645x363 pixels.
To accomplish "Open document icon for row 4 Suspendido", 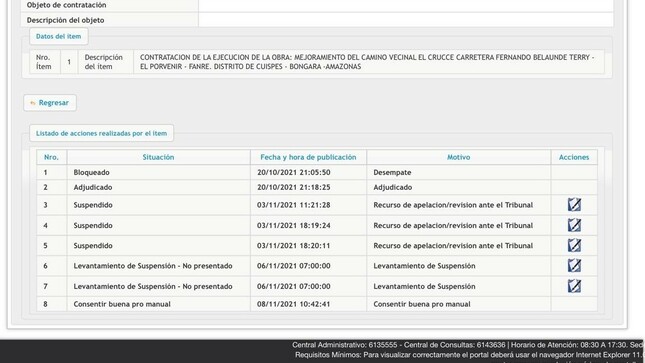I will (x=574, y=225).
